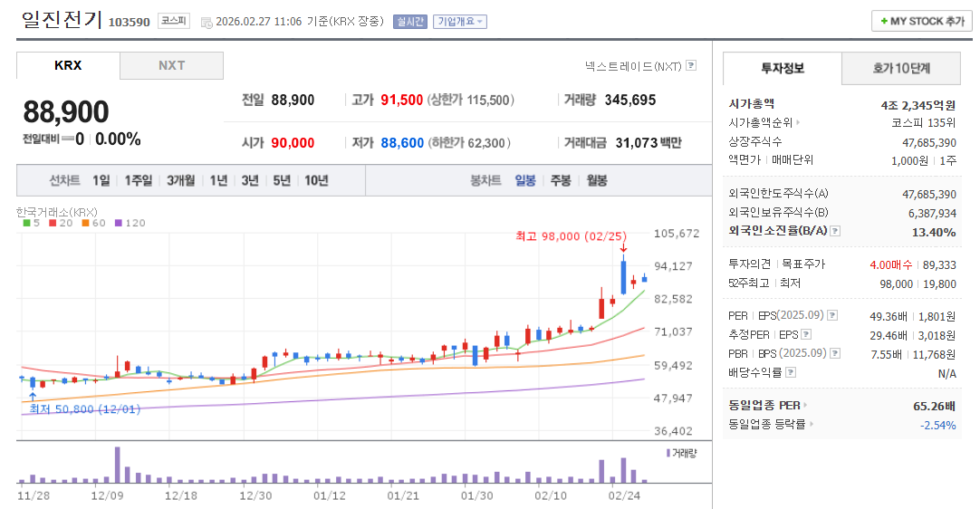Click the 4.00매수 investment opinion
This screenshot has height=509, width=980.
pos(890,265)
